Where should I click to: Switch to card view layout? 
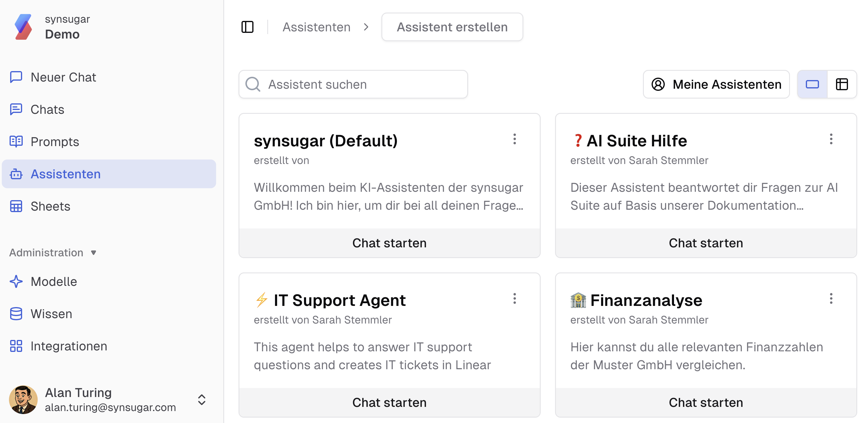click(812, 85)
